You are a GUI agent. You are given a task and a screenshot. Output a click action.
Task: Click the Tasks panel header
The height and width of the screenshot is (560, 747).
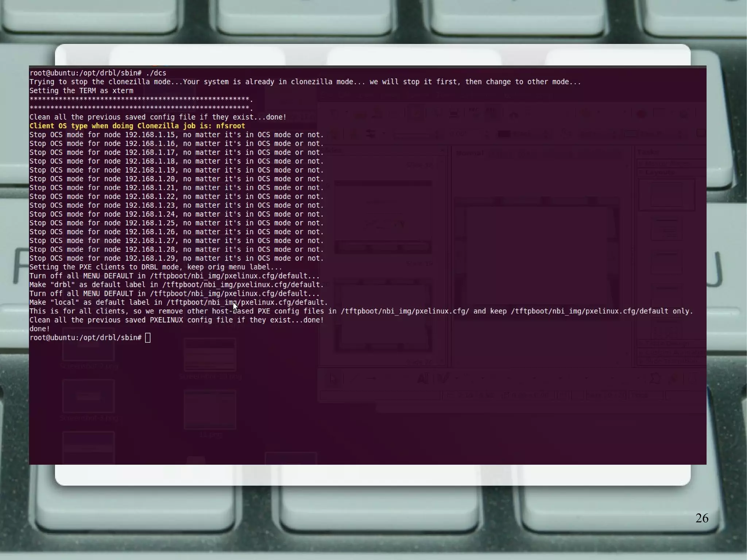click(x=649, y=151)
